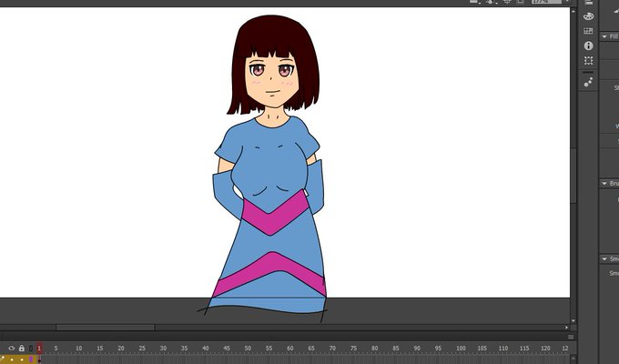Click frame 30 on the timeline ruler
Image resolution: width=619 pixels, height=364 pixels.
pos(163,349)
